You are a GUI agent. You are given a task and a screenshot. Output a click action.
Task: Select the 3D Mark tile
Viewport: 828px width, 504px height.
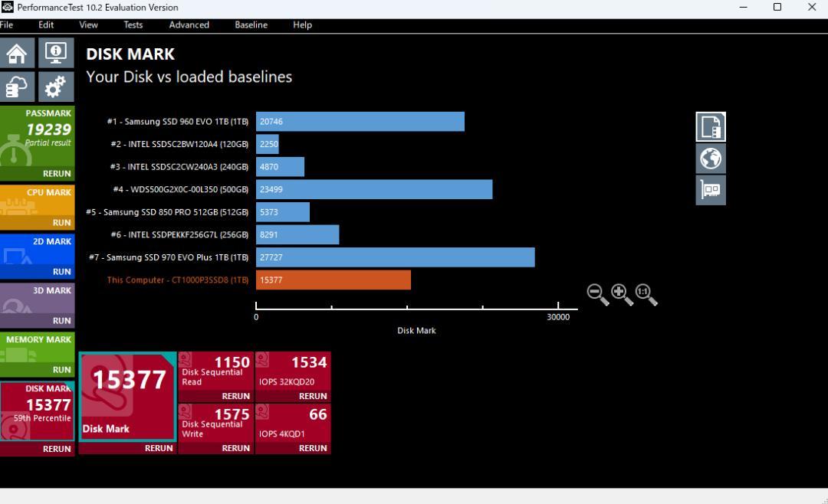coord(37,299)
